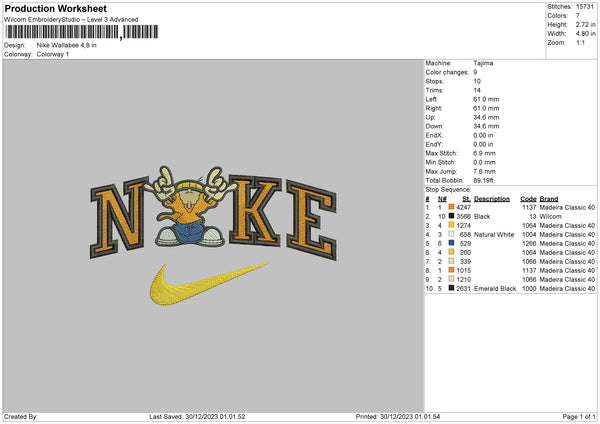
Task: Click the 'Down:' label
Action: [x=435, y=126]
